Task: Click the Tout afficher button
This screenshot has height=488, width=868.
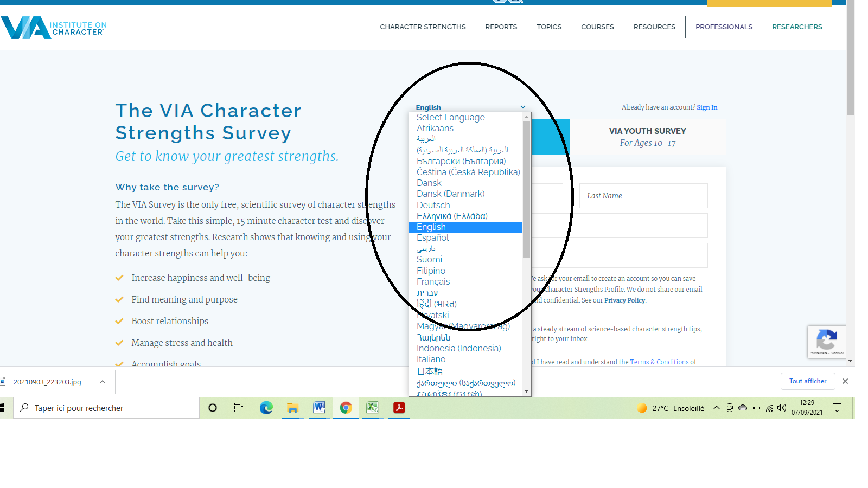Action: pyautogui.click(x=807, y=381)
